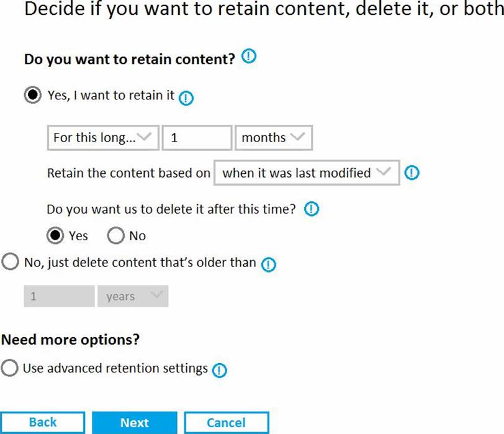The image size is (504, 434).
Task: Open the disabled "years" dropdown
Action: pos(132,296)
